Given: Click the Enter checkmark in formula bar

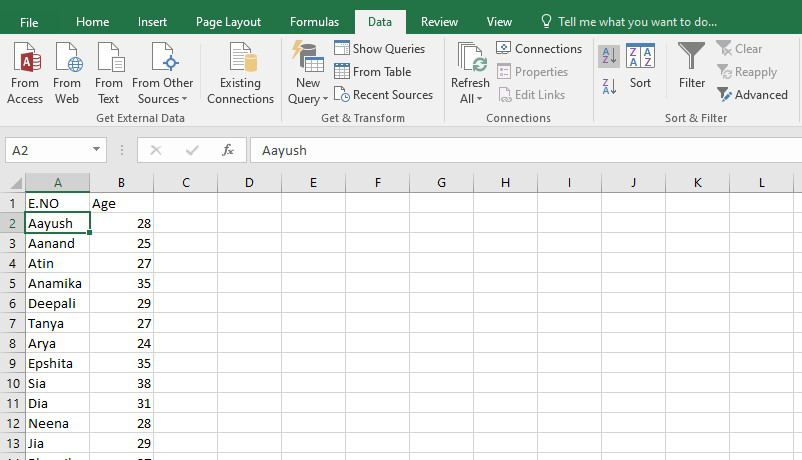Looking at the screenshot, I should coord(192,150).
